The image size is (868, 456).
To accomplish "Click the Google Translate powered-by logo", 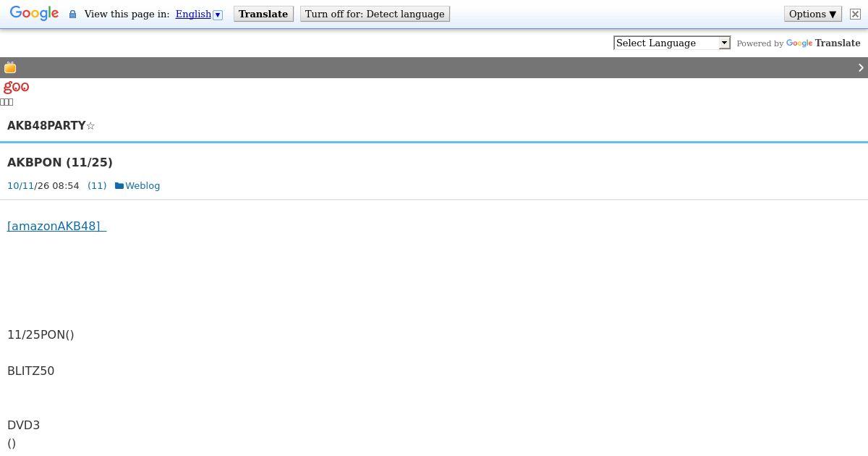I will click(823, 43).
